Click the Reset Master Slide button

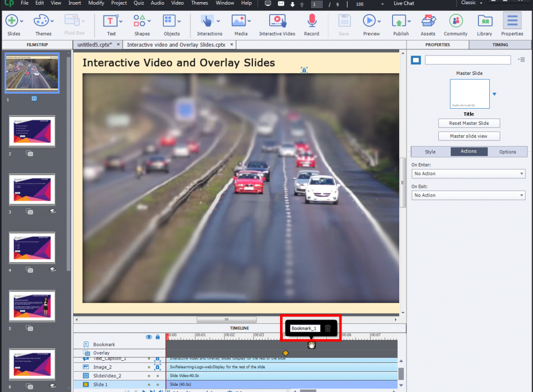click(x=468, y=123)
